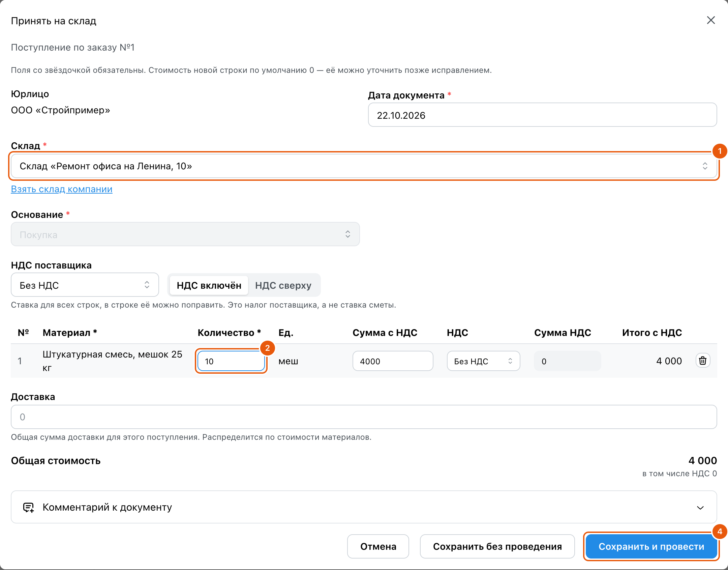728x570 pixels.
Task: Click the Взять склад компании link
Action: click(x=62, y=189)
